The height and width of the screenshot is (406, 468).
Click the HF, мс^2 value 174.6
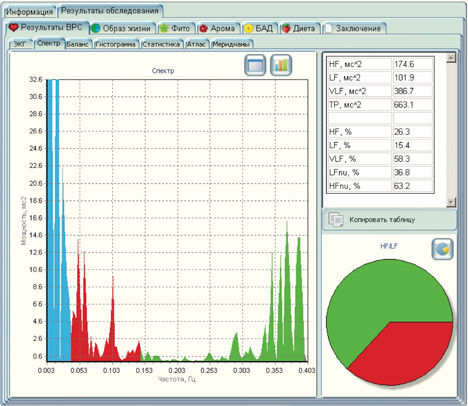click(413, 64)
